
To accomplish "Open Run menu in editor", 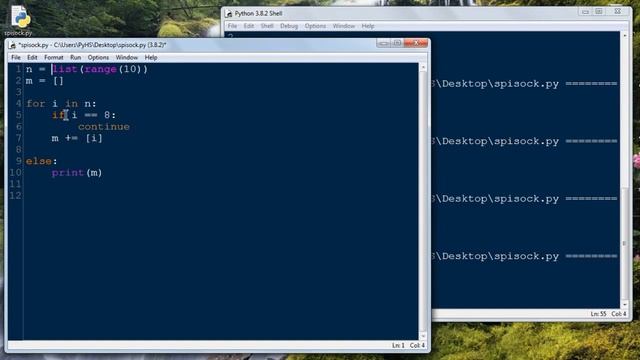I will [76, 58].
